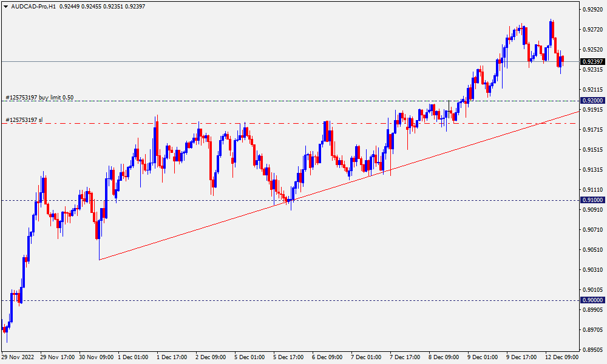Click the 2 Dec 09:00 time label

(x=211, y=357)
